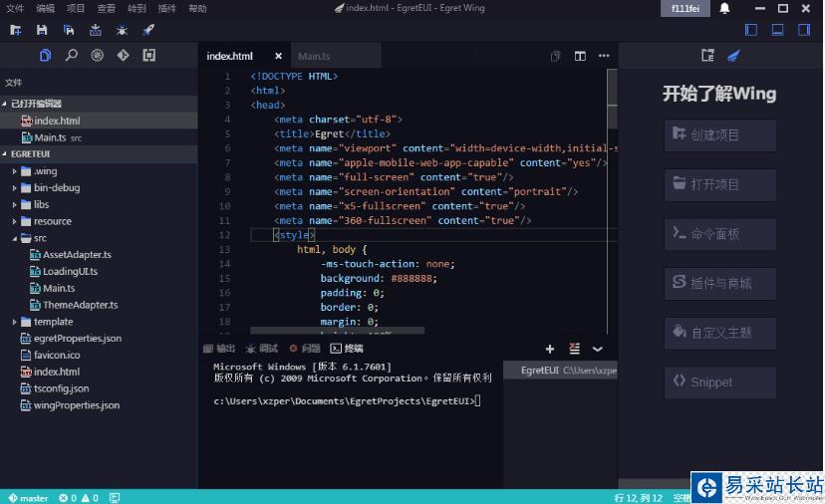Screen dimensions: 825x504
Task: Open the 插件 menu
Action: pyautogui.click(x=166, y=8)
